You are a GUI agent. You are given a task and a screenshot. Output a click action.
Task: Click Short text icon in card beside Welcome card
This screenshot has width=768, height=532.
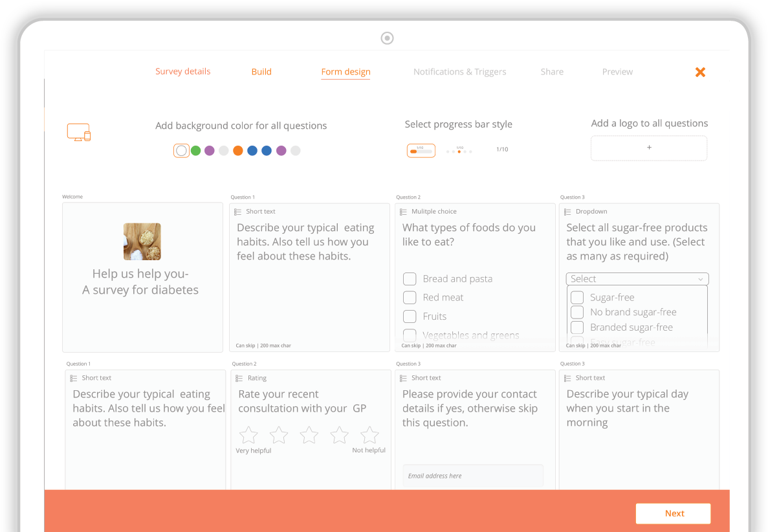[237, 212]
